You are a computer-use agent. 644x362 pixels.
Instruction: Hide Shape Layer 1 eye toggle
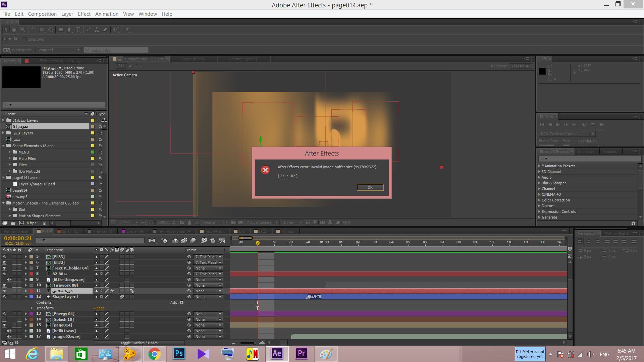(x=4, y=297)
